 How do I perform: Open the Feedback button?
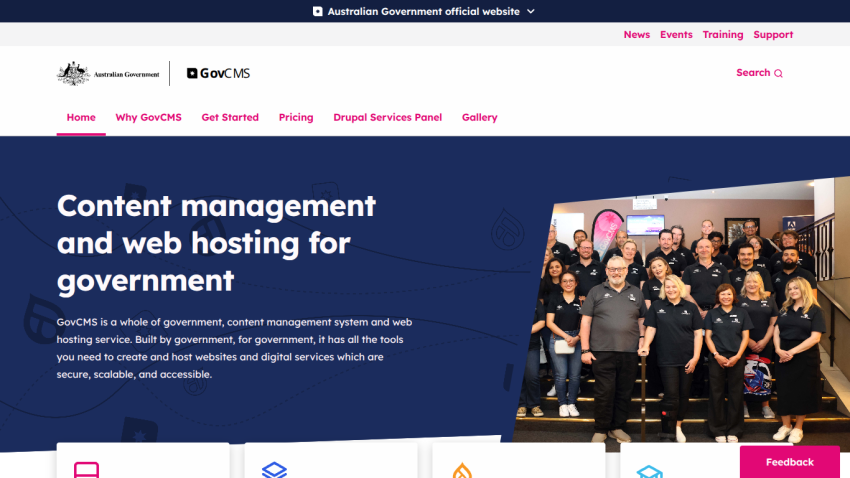(x=789, y=462)
